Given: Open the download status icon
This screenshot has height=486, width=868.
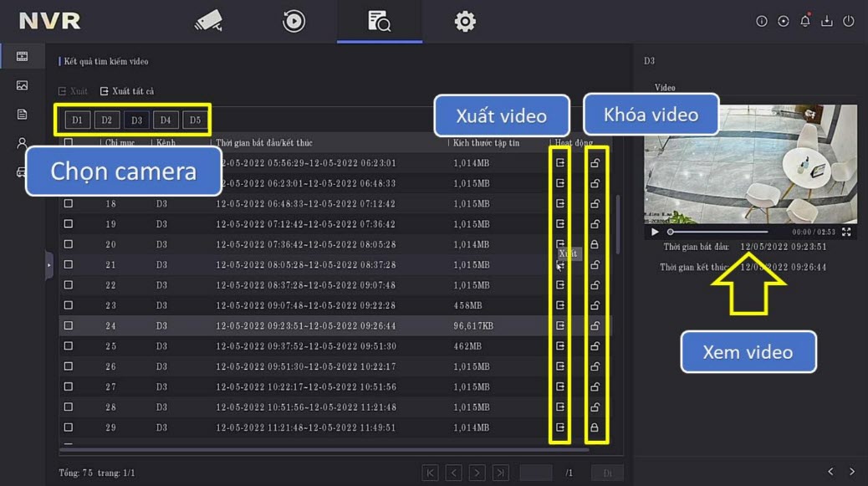Looking at the screenshot, I should (827, 22).
